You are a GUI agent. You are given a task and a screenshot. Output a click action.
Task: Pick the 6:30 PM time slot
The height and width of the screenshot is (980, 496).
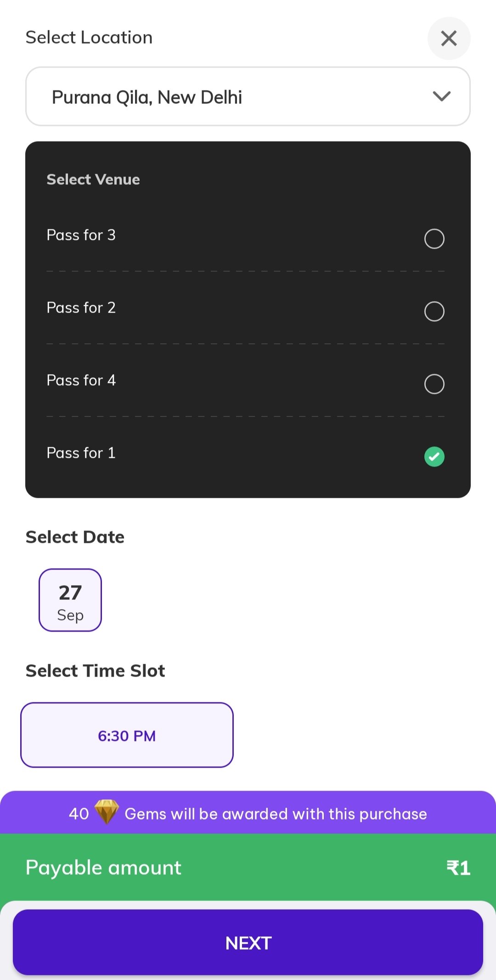click(x=127, y=735)
